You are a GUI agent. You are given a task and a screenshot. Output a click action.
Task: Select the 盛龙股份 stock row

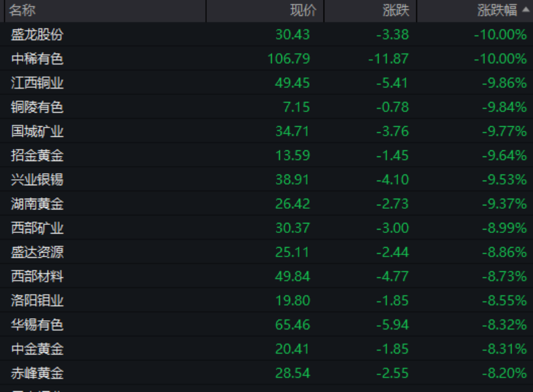(266, 34)
